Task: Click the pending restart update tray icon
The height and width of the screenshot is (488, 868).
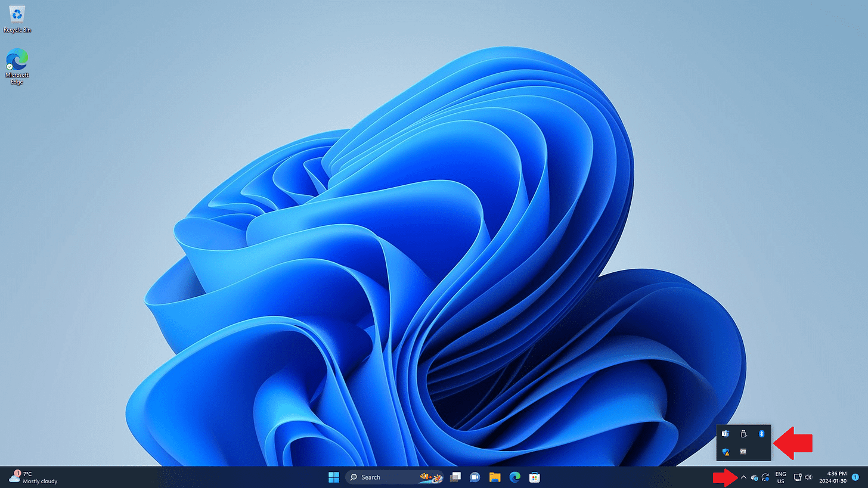Action: click(x=765, y=477)
